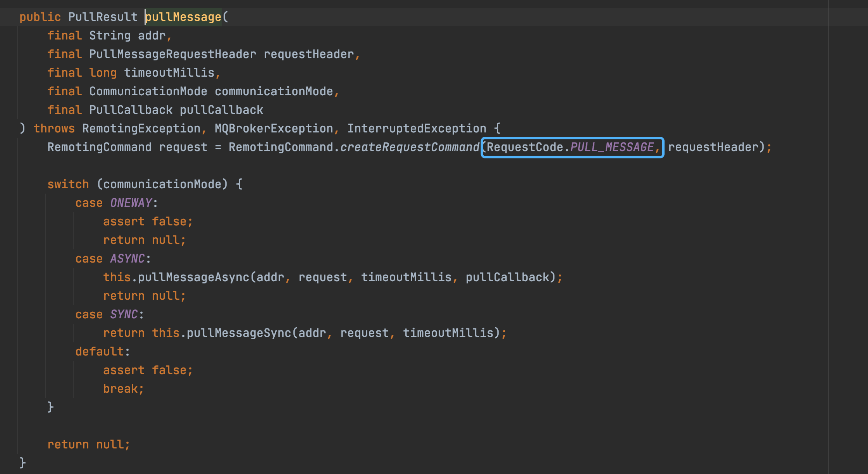This screenshot has height=474, width=868.
Task: Click the PullCallback parameter type
Action: [131, 110]
